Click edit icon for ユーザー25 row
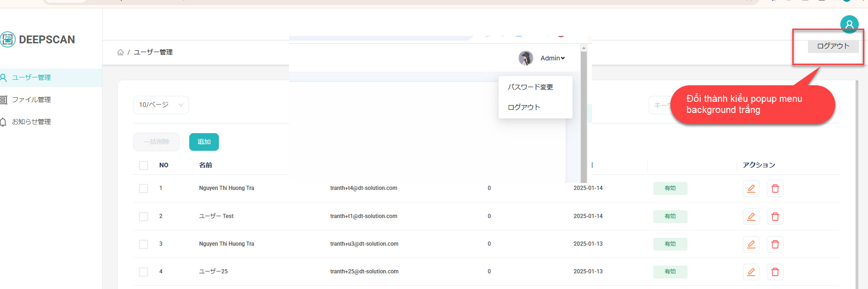The image size is (868, 289). pyautogui.click(x=751, y=272)
